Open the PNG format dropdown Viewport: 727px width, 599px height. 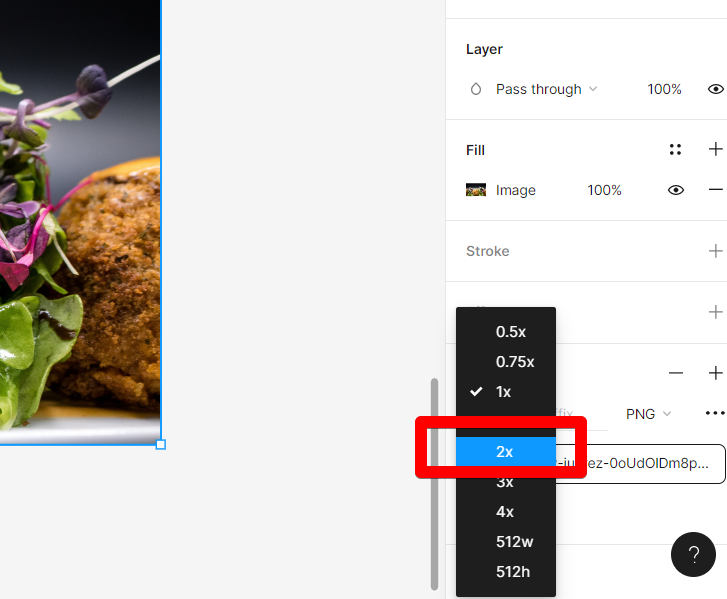click(x=648, y=414)
